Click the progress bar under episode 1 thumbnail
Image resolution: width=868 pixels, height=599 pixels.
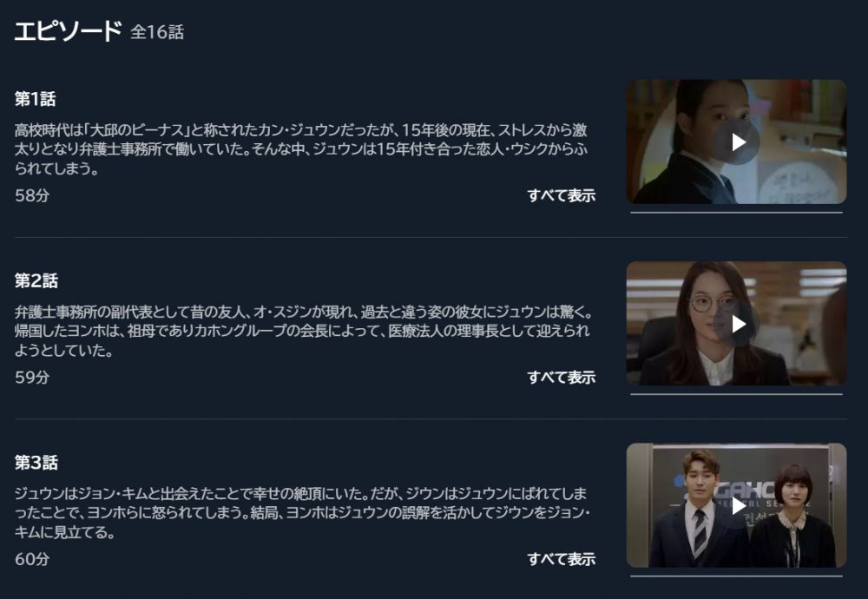click(736, 213)
